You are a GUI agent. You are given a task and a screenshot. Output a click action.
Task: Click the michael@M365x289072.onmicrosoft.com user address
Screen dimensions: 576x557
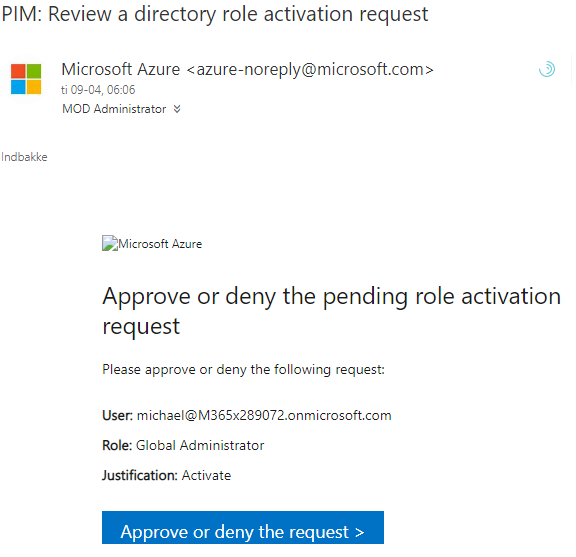tap(264, 416)
